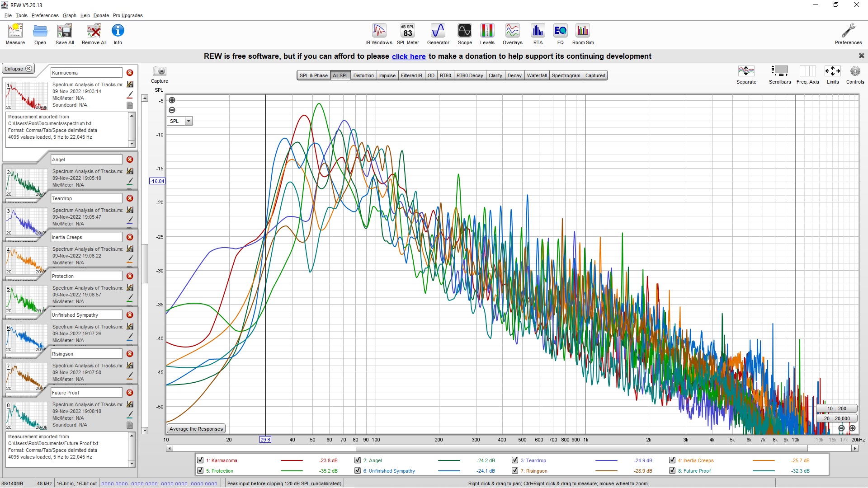This screenshot has height=488, width=868.
Task: Zoom out vertical axis minus icon
Action: 172,110
